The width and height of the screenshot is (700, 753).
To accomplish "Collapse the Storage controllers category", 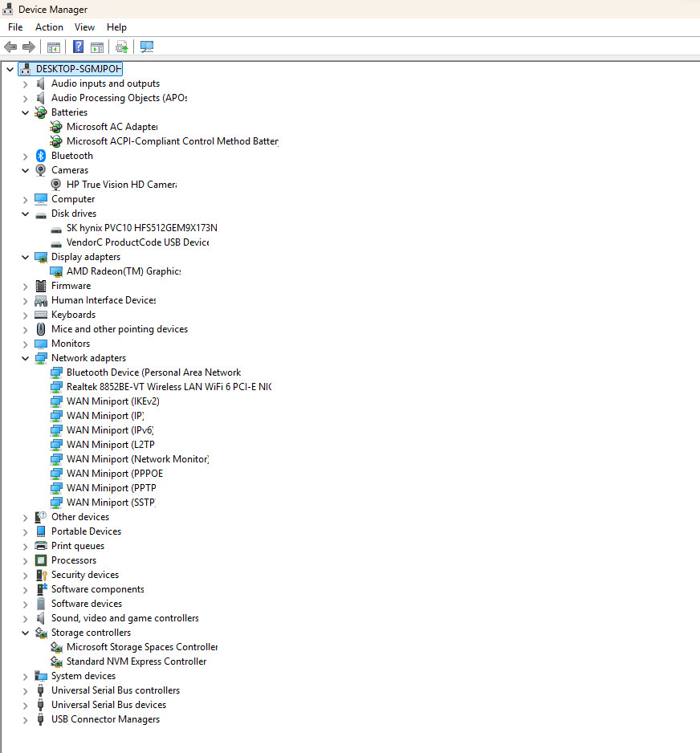I will click(26, 633).
